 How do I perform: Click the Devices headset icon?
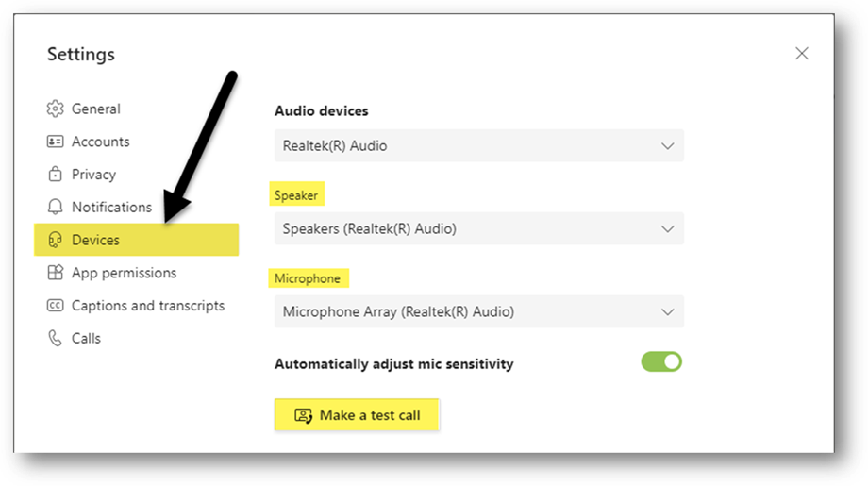(x=55, y=240)
